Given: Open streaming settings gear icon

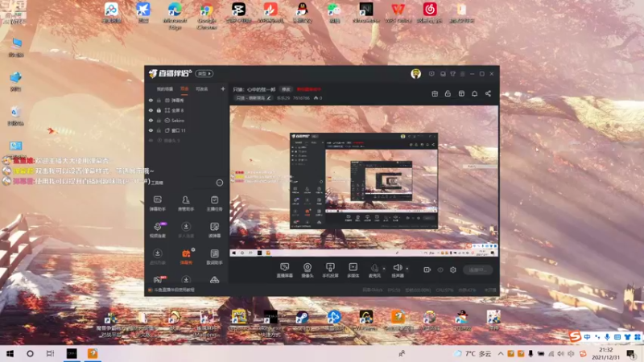Looking at the screenshot, I should (453, 269).
